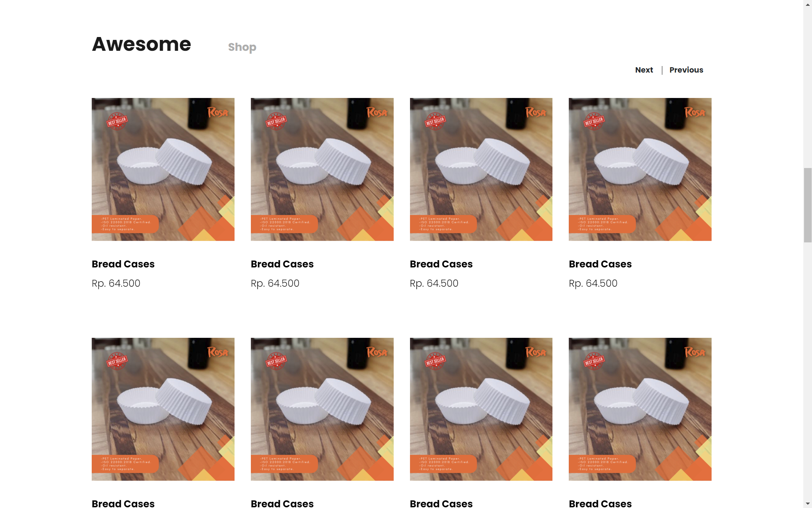The image size is (812, 508).
Task: Open first Bread Cases product image, top row
Action: tap(163, 169)
